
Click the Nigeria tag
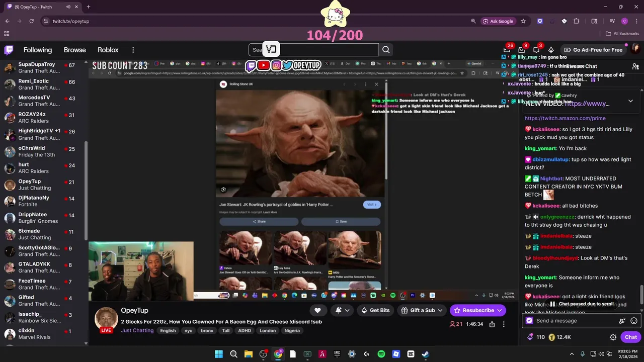click(292, 331)
